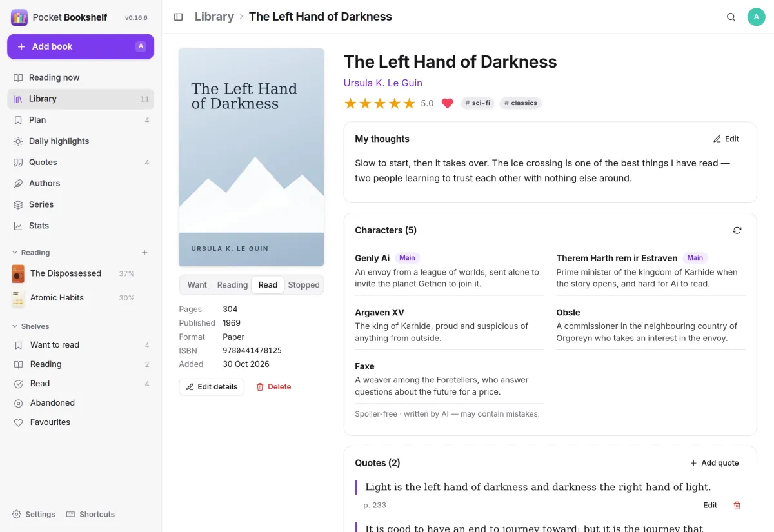774x532 pixels.
Task: Open Reading now in the sidebar
Action: click(x=81, y=77)
